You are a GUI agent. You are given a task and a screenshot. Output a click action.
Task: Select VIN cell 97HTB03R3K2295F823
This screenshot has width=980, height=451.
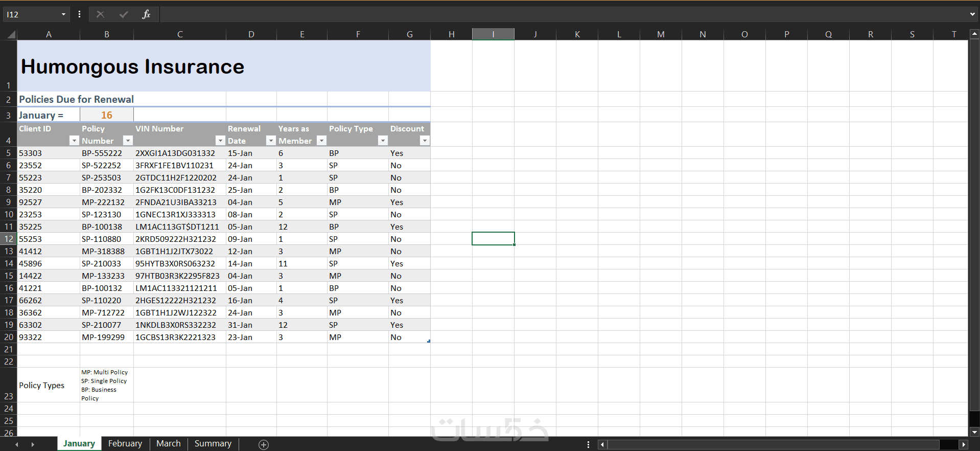180,276
